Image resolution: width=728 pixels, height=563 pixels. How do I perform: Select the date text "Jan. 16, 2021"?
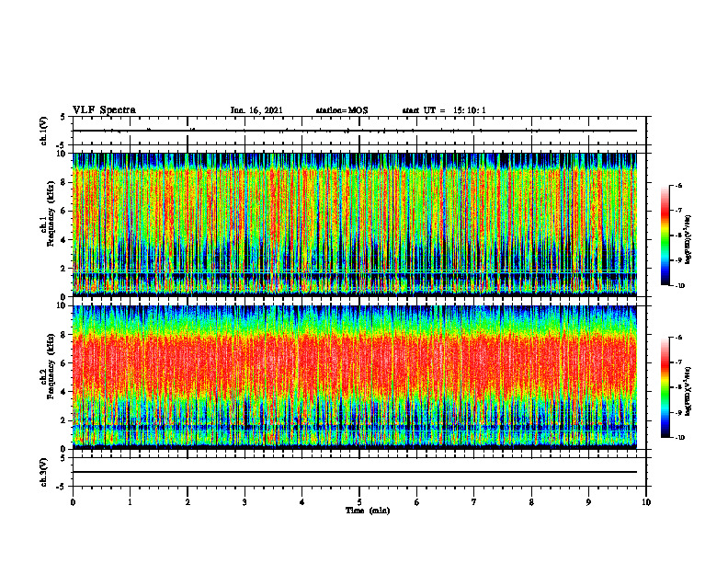coord(256,110)
